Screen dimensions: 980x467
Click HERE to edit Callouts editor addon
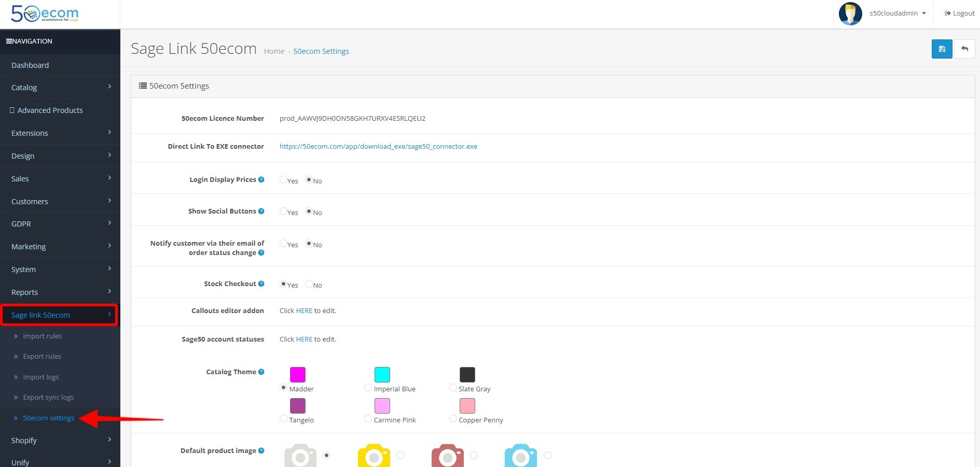pyautogui.click(x=304, y=311)
